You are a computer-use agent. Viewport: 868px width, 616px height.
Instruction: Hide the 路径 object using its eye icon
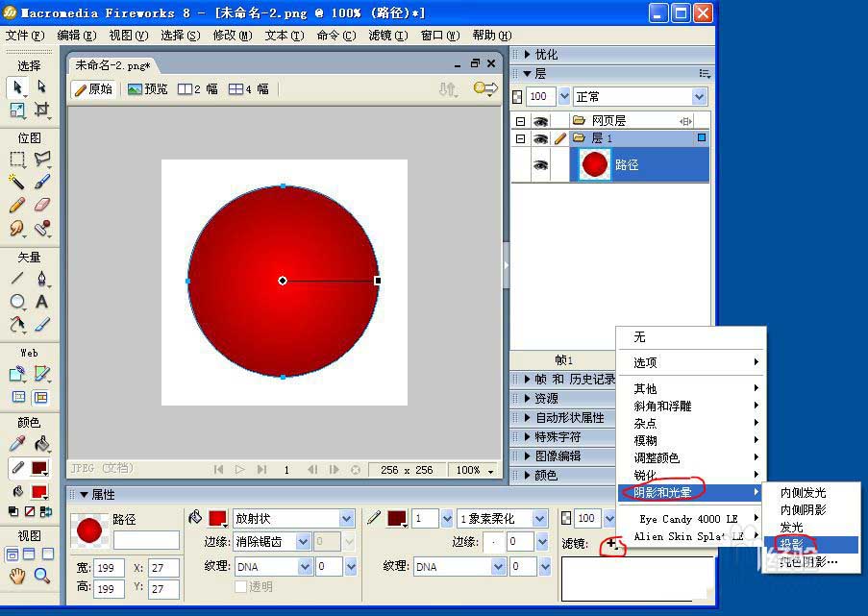(541, 164)
